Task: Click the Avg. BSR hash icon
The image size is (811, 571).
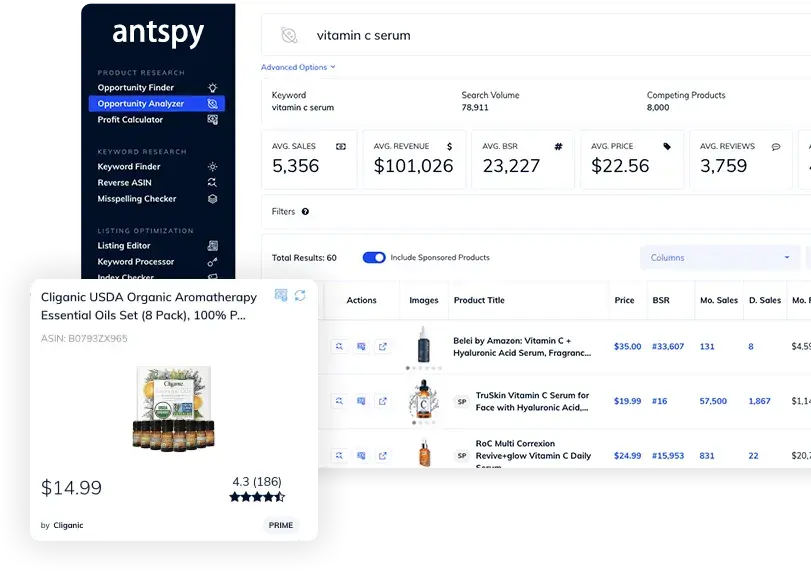Action: pos(558,146)
